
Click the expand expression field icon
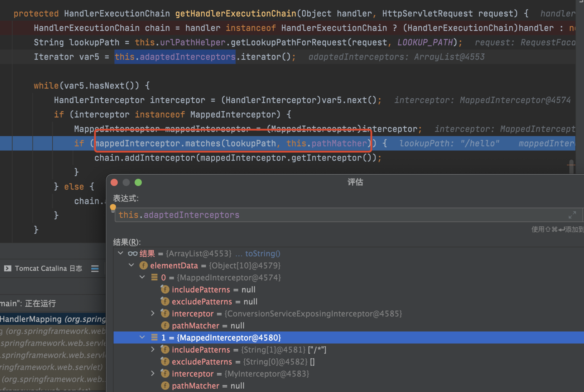(x=572, y=215)
